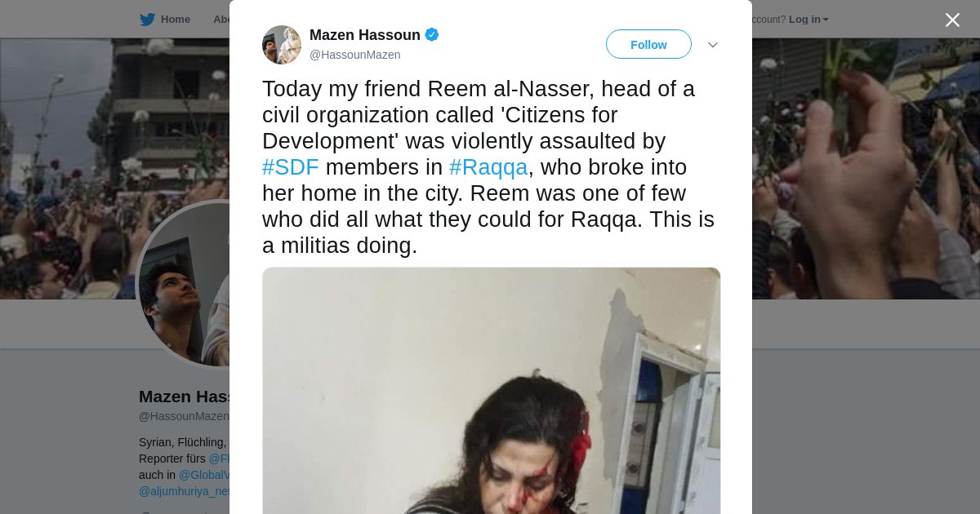This screenshot has height=514, width=980.
Task: Open the About menu item
Action: tap(221, 20)
